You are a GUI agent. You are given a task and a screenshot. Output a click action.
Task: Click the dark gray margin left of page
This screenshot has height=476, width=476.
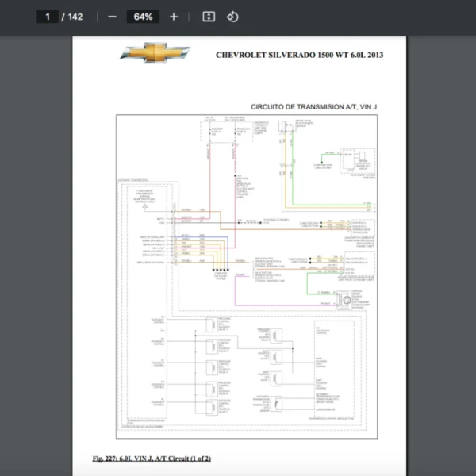point(36,238)
